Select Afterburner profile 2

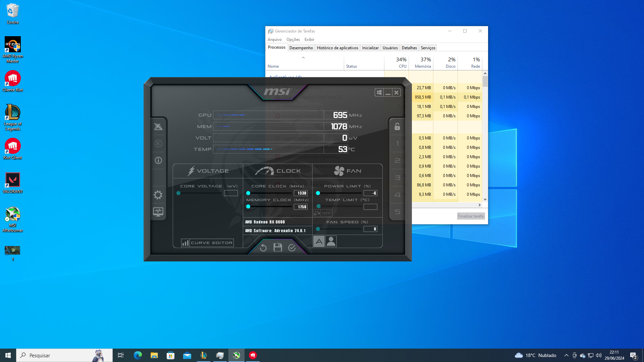397,161
